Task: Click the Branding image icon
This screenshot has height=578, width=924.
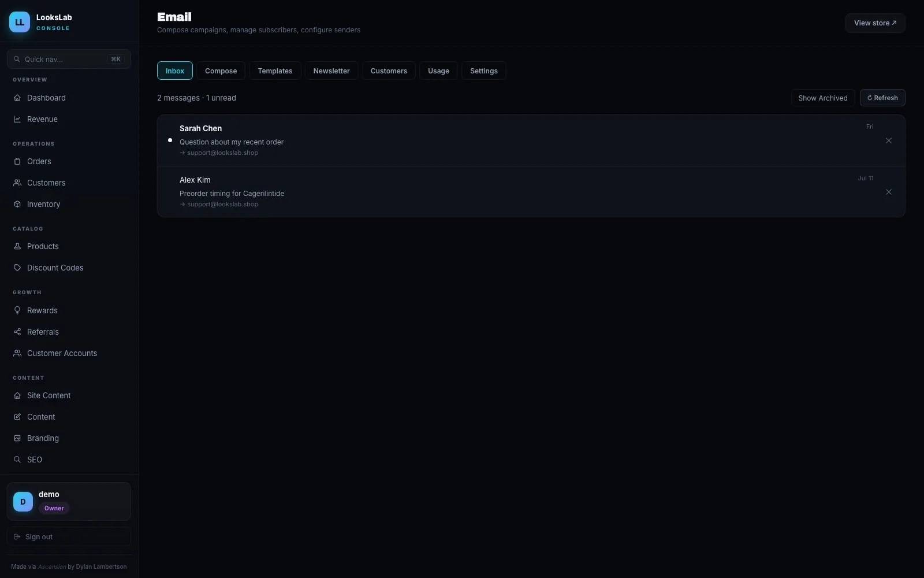Action: 17,438
